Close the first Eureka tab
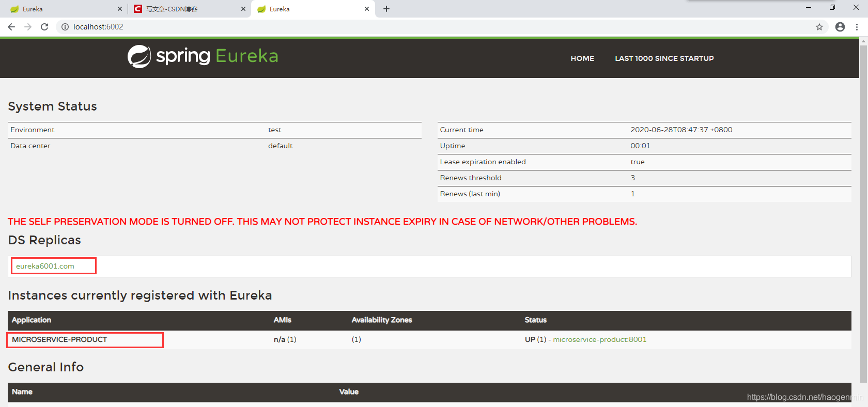868x407 pixels. coord(120,9)
